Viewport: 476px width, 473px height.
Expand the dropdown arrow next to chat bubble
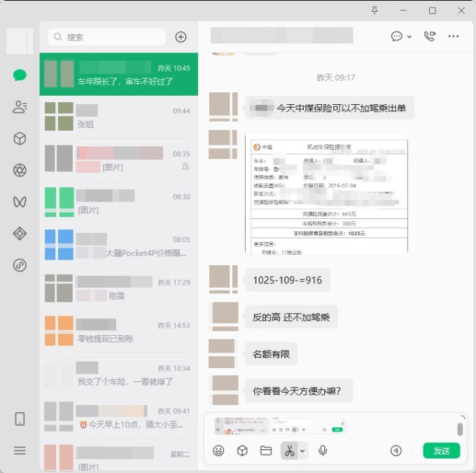point(409,36)
